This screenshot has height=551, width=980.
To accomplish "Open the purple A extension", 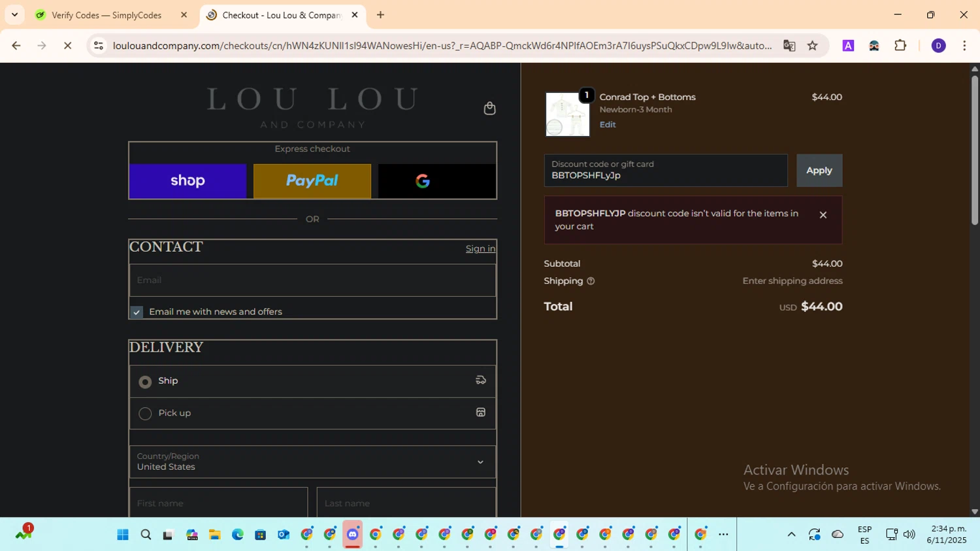I will tap(848, 46).
